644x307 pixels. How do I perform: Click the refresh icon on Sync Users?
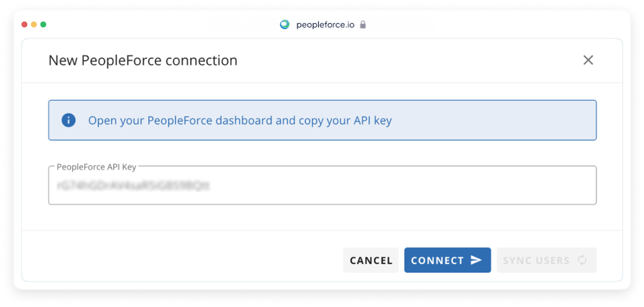pyautogui.click(x=582, y=260)
